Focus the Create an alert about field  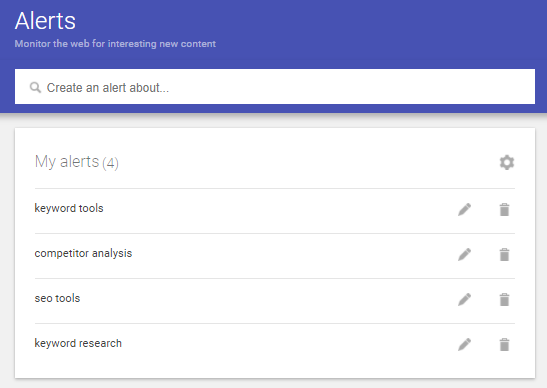pyautogui.click(x=275, y=87)
